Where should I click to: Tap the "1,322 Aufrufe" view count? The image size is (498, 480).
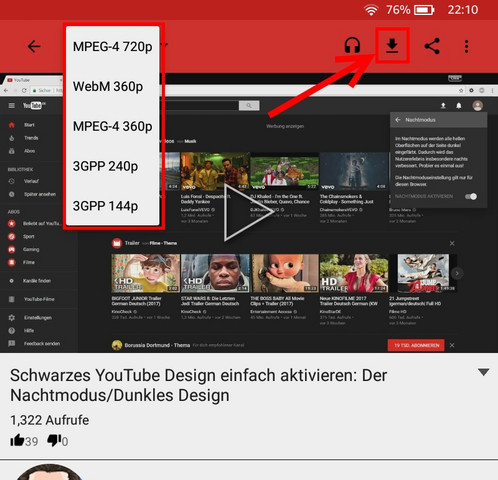[x=50, y=420]
